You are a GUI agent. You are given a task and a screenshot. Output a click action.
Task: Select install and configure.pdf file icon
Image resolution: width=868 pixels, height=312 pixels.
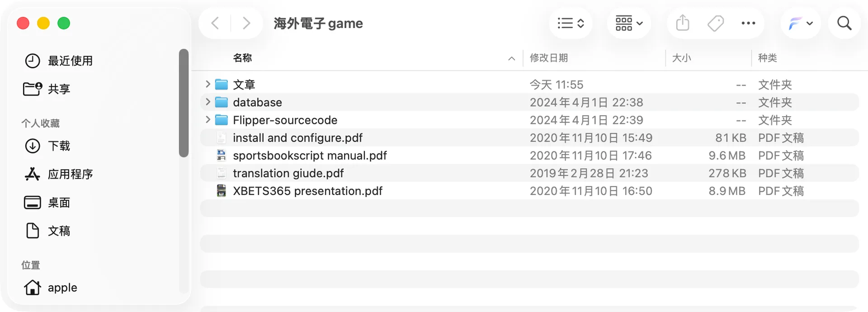pos(222,137)
